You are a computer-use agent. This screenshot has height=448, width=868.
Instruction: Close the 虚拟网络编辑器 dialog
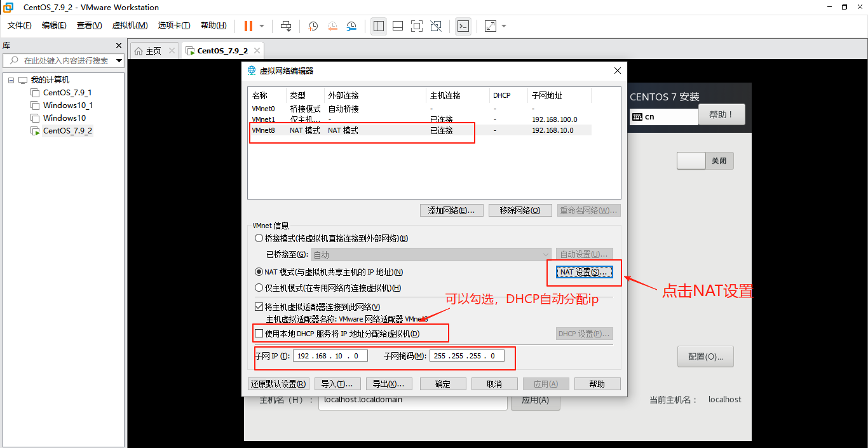pos(617,71)
